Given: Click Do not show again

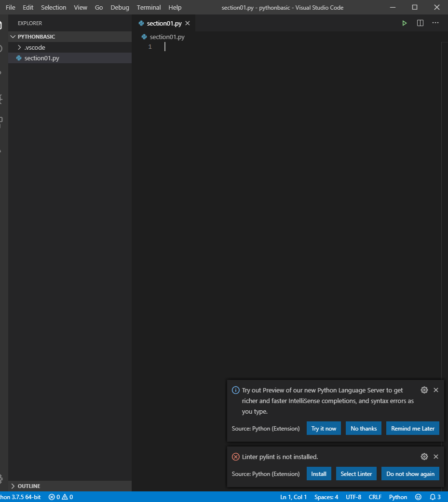Looking at the screenshot, I should pyautogui.click(x=410, y=474).
